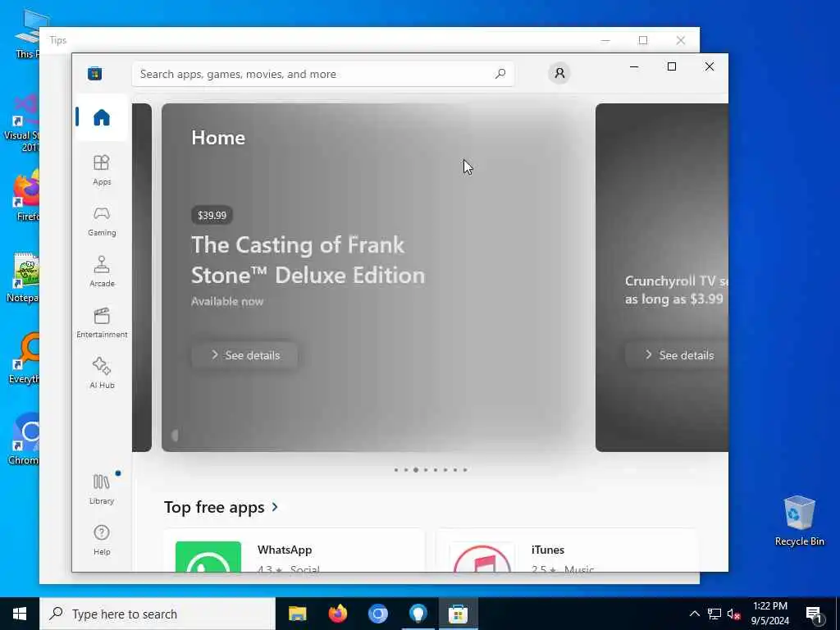
Task: Close the Tips window behind
Action: tap(680, 40)
